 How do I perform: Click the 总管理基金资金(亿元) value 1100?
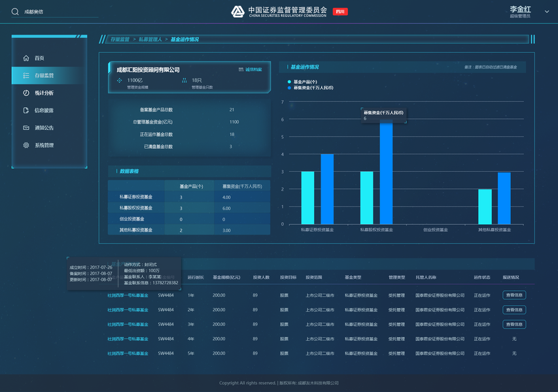tap(234, 122)
